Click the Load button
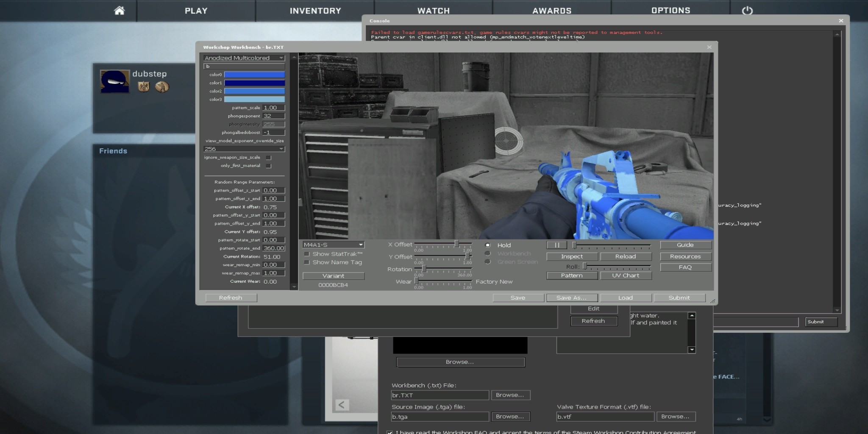The height and width of the screenshot is (434, 868). click(626, 298)
